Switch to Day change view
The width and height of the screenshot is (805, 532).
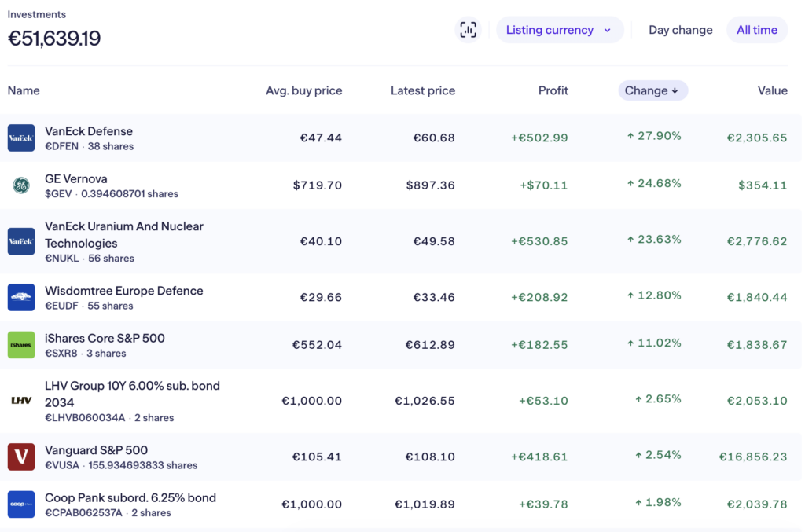click(x=680, y=30)
